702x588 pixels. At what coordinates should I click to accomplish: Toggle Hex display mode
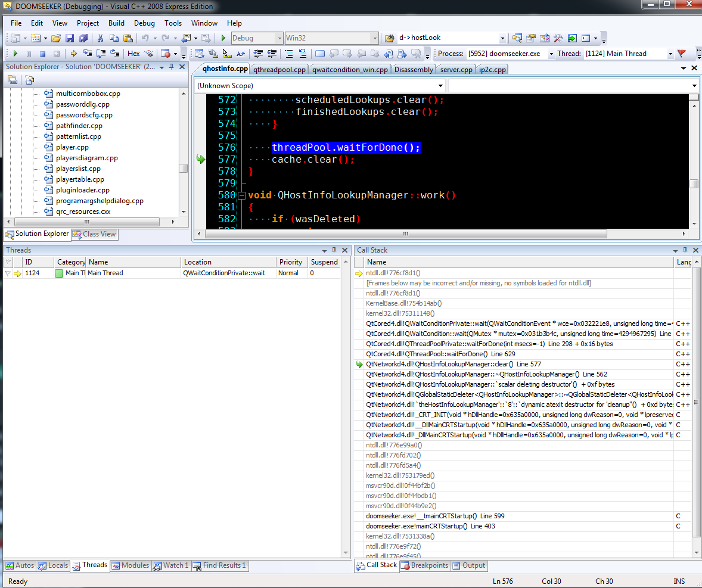[134, 54]
